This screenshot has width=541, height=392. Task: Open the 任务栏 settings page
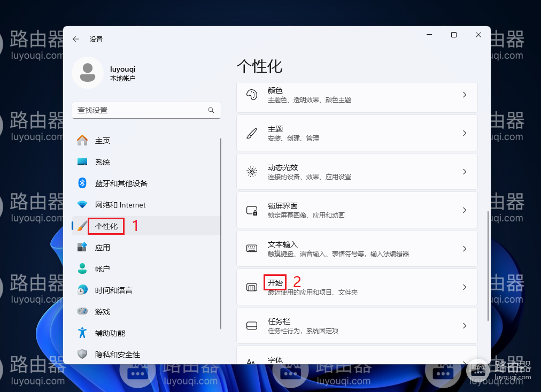point(357,326)
